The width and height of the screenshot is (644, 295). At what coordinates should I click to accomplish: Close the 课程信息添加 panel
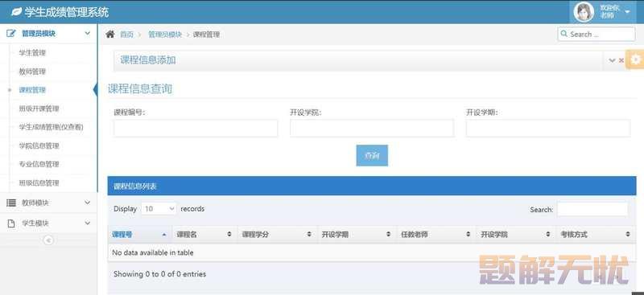tap(621, 60)
